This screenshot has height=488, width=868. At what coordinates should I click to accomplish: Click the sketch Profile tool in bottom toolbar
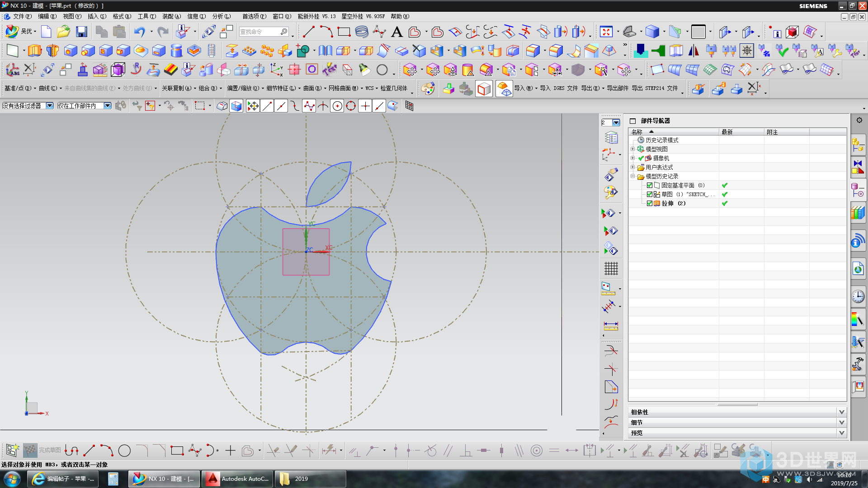(x=71, y=450)
